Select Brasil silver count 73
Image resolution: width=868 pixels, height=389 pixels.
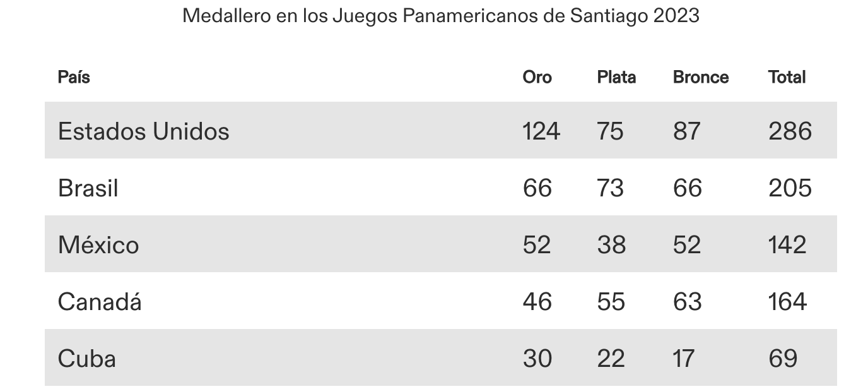tap(610, 188)
